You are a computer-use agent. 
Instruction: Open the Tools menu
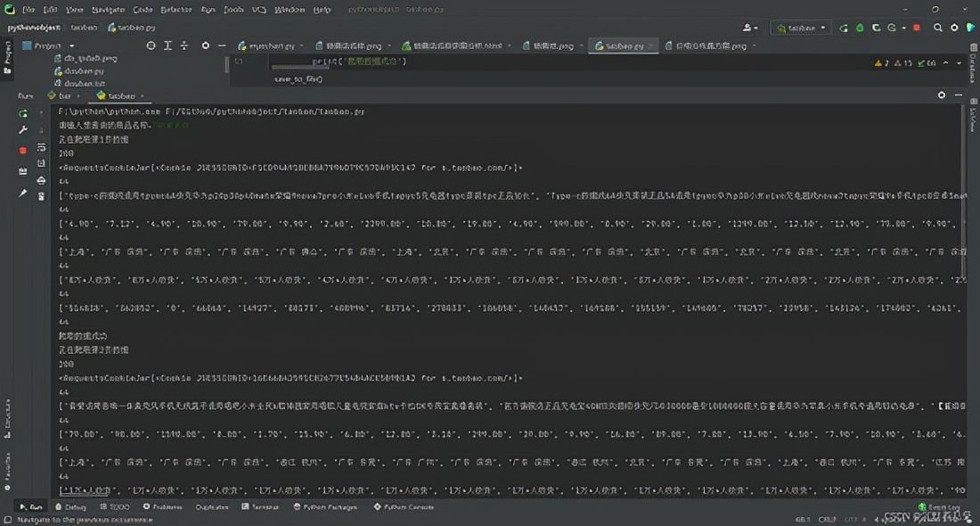tap(233, 9)
